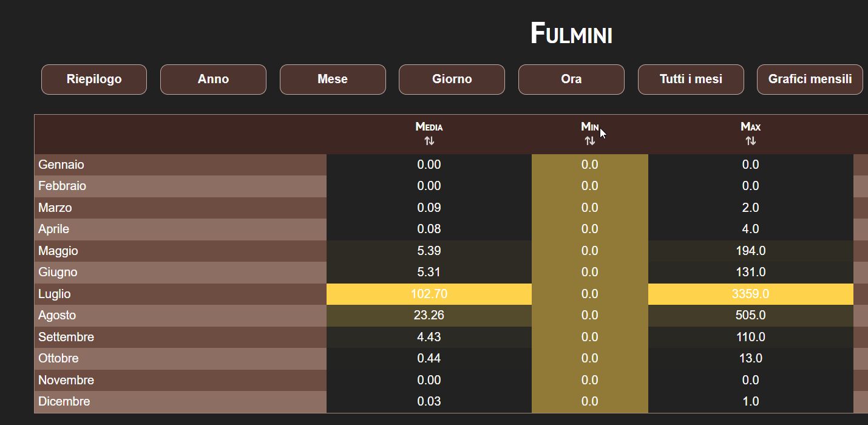868x425 pixels.
Task: View the Grafici mensili charts
Action: [x=810, y=80]
